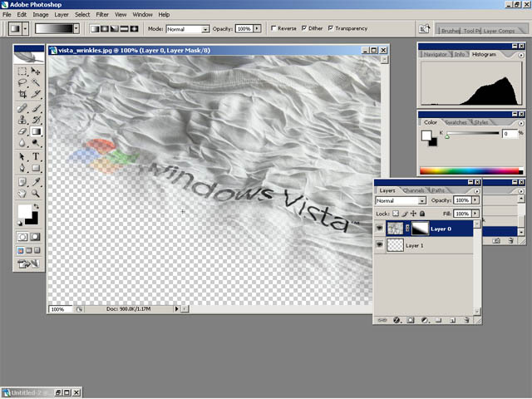Click the color spectrum ramp bar

tap(468, 170)
